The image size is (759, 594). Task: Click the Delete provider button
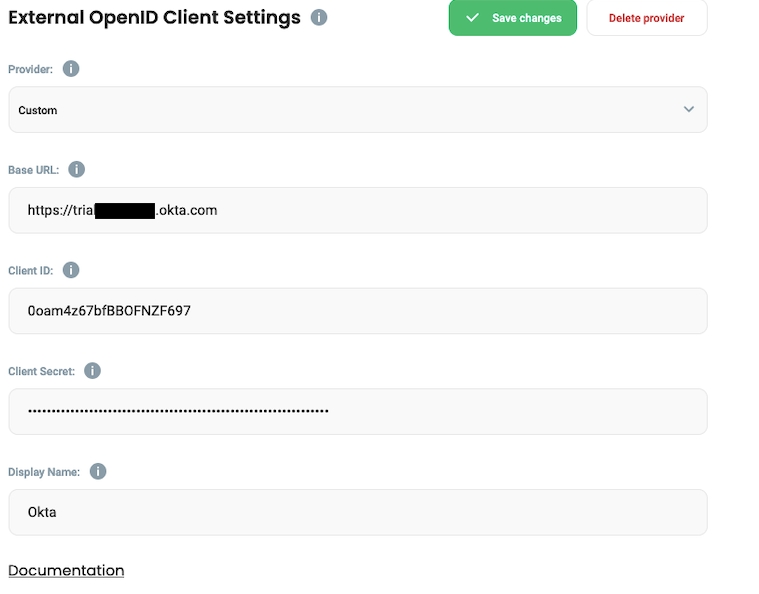point(646,18)
